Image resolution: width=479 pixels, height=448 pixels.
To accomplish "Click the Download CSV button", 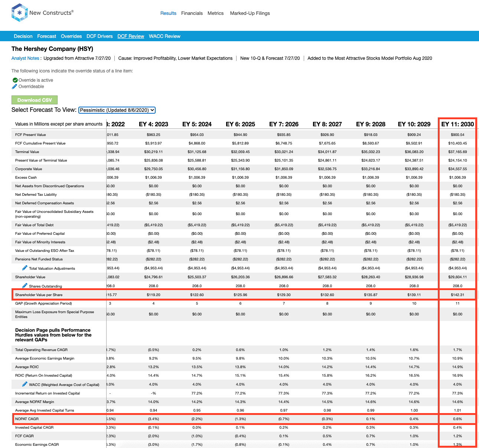I will point(35,100).
